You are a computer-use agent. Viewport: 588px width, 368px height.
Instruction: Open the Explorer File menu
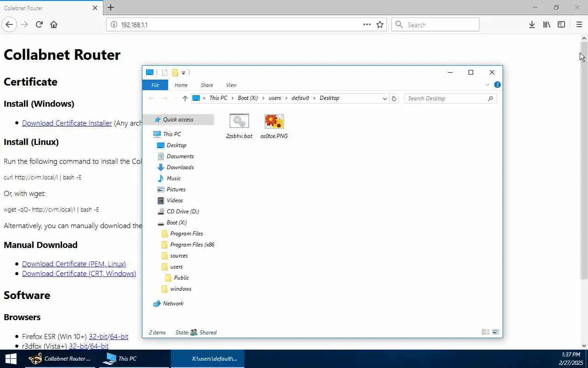(155, 85)
